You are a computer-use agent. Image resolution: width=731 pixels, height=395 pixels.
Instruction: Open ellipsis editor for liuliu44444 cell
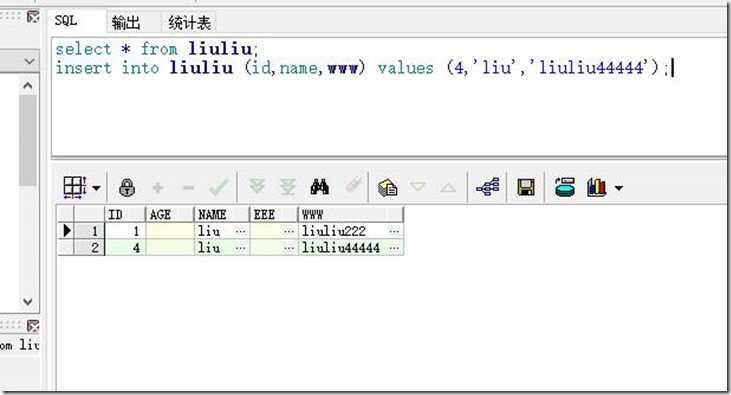(394, 248)
